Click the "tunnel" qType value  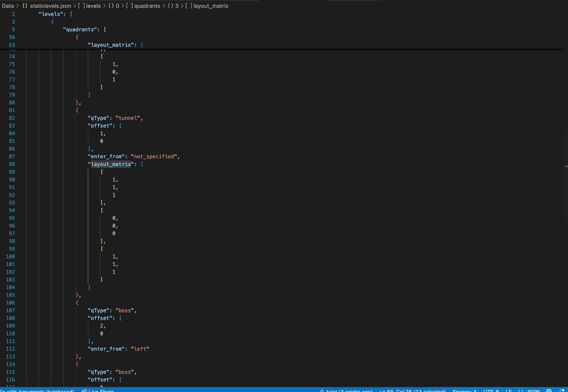(129, 118)
